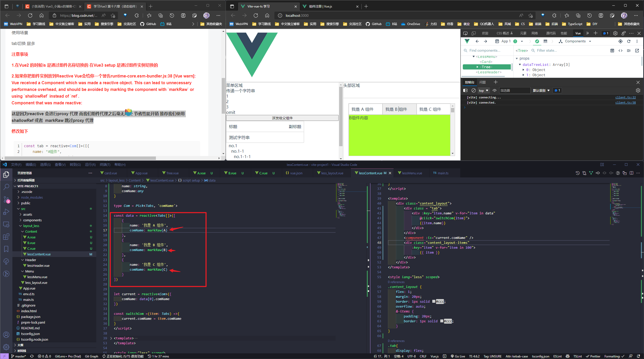The height and width of the screenshot is (359, 644).
Task: Switch to the main.ts editor tab
Action: (443, 173)
